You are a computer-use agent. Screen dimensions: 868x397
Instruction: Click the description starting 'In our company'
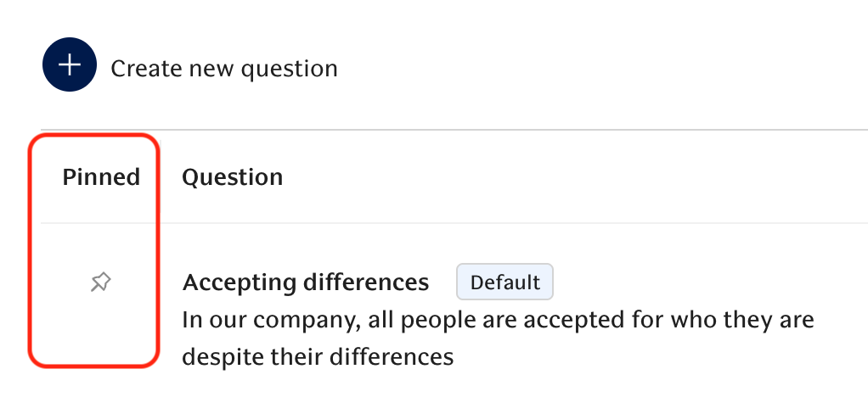click(x=498, y=321)
